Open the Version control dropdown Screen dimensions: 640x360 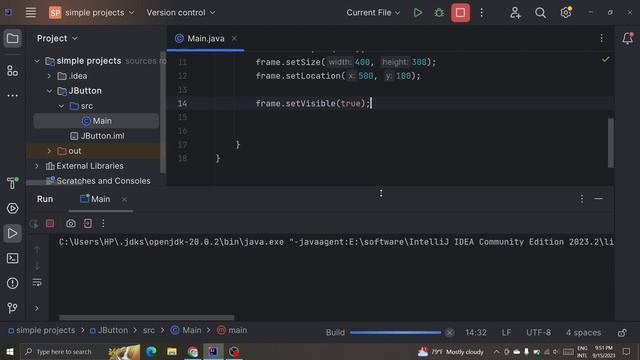click(x=181, y=13)
